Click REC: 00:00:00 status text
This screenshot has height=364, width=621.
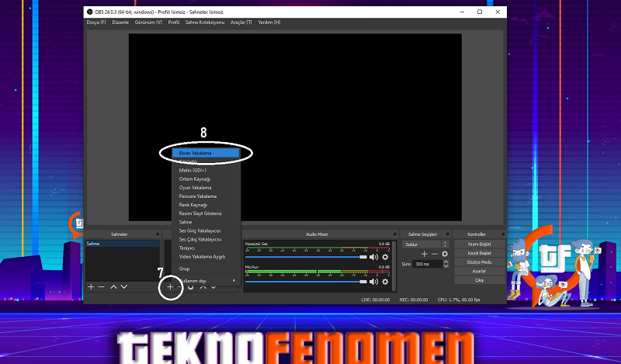point(414,300)
